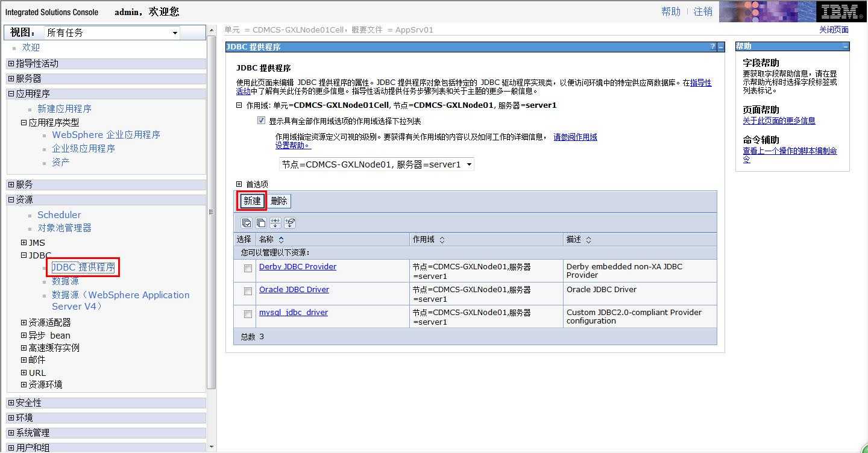Minimize the JDBC 提供程序 panel with the dash icon
The height and width of the screenshot is (453, 868).
pyautogui.click(x=720, y=47)
